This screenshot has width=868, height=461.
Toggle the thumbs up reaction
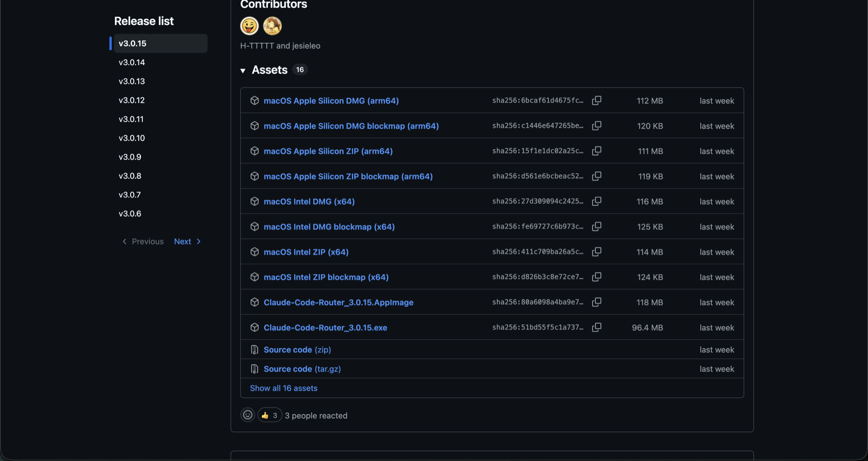270,415
